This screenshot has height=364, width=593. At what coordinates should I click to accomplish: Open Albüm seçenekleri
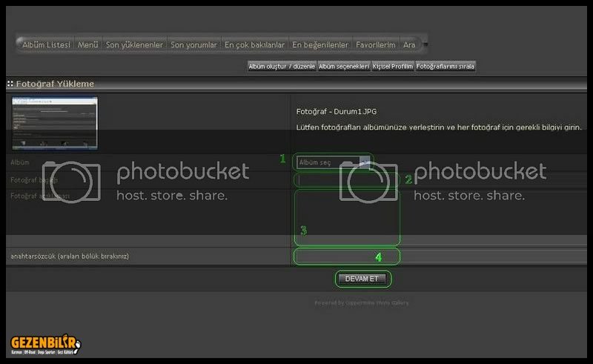[343, 67]
